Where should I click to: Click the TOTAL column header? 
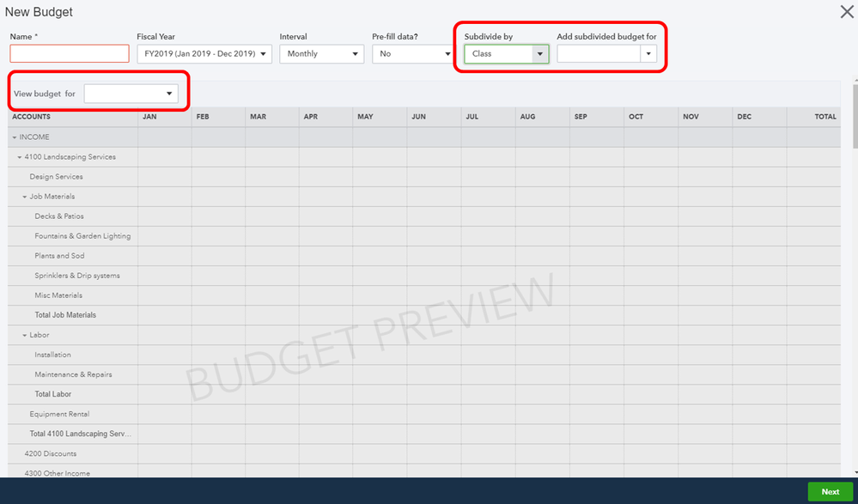point(813,117)
